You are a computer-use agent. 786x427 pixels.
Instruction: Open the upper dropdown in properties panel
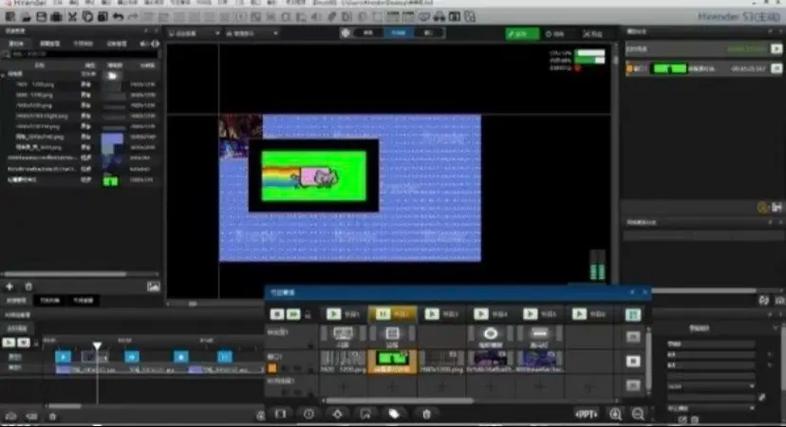[711, 386]
